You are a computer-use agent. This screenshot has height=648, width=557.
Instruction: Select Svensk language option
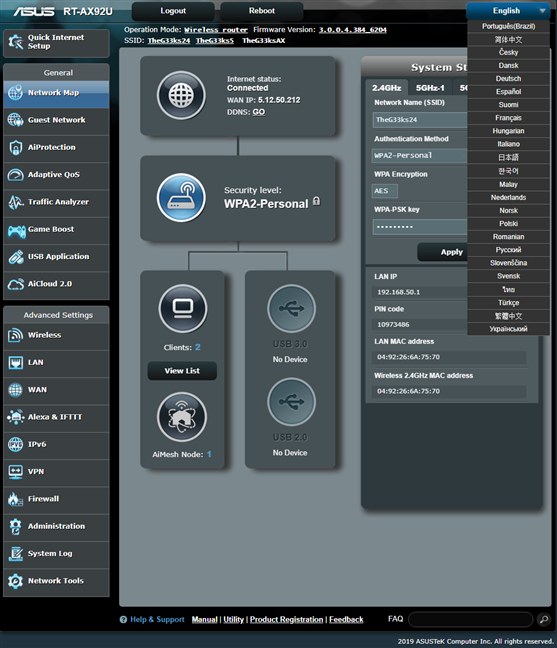click(x=508, y=276)
